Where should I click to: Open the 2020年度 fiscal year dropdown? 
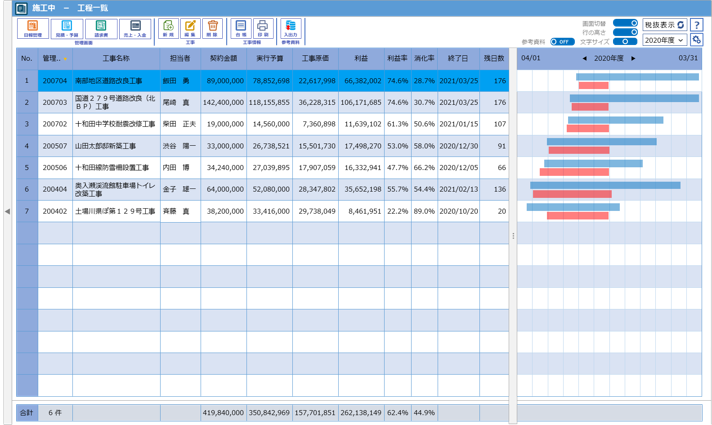(664, 40)
